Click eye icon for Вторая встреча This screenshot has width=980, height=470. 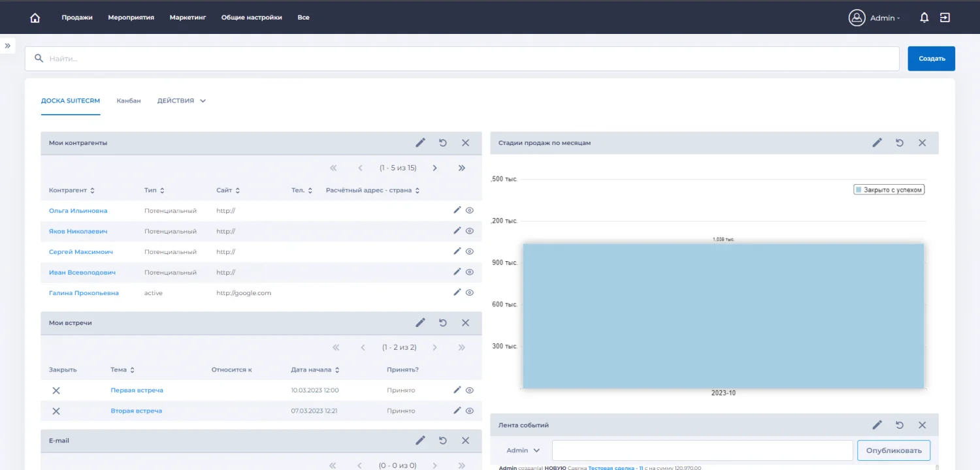pyautogui.click(x=469, y=411)
